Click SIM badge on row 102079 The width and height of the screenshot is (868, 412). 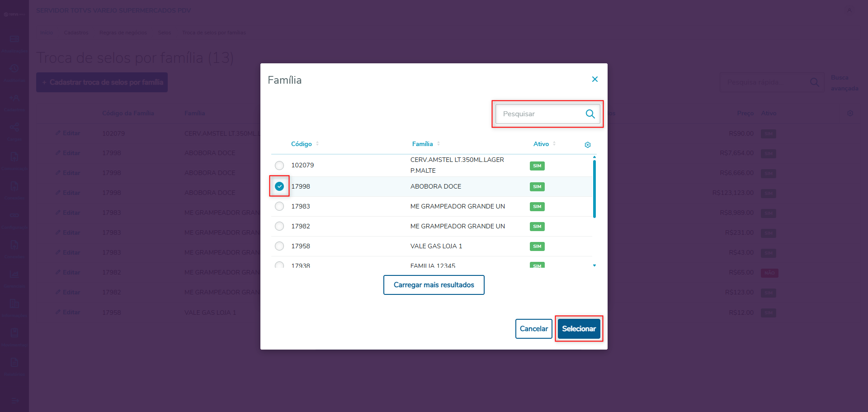[537, 166]
